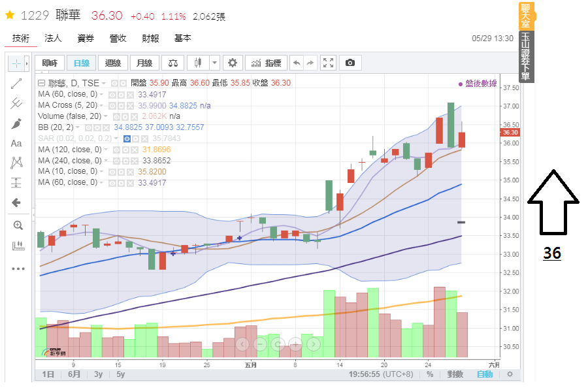
Task: Toggle the % percentage scale
Action: click(x=430, y=374)
